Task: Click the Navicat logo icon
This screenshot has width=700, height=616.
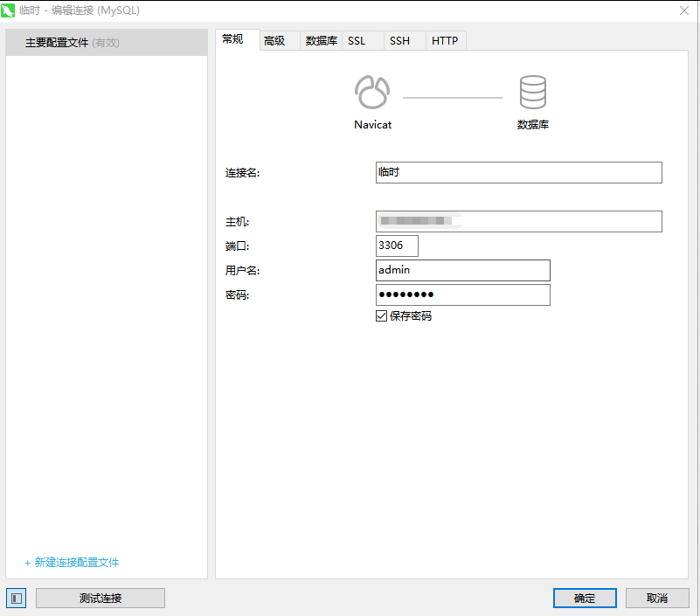Action: tap(372, 92)
